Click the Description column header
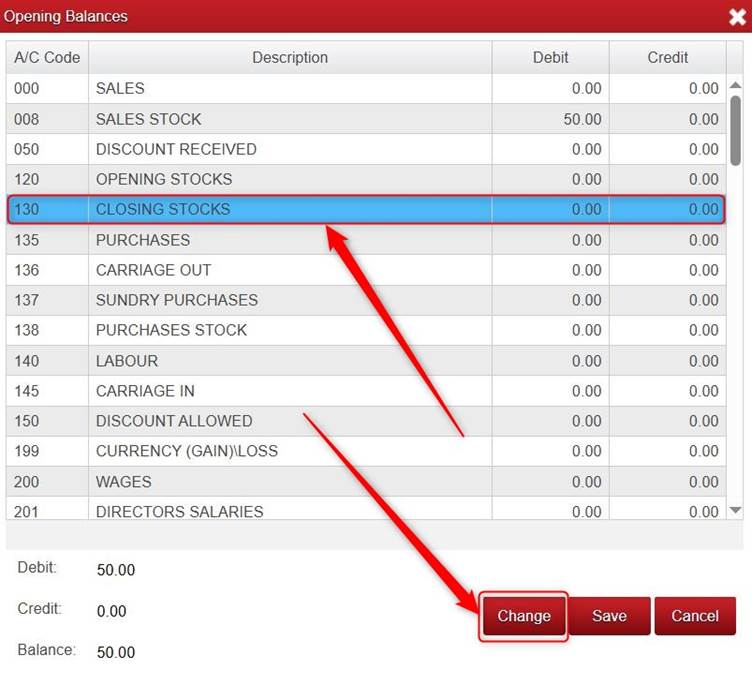This screenshot has height=685, width=752. point(290,58)
